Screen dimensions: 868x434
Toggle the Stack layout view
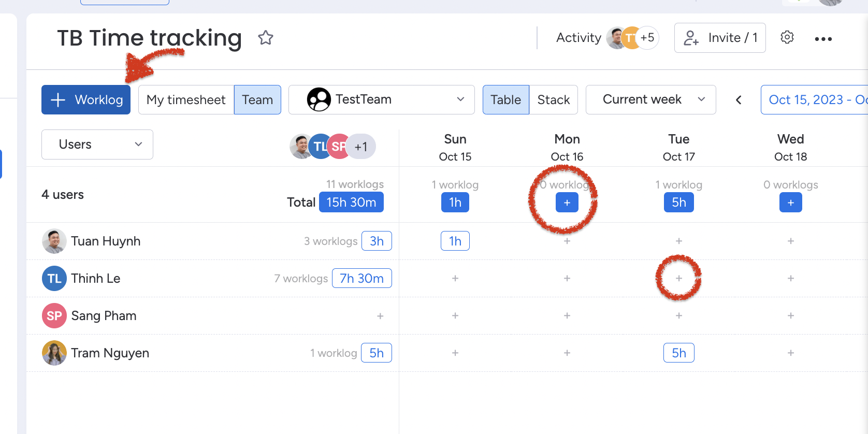(x=553, y=100)
